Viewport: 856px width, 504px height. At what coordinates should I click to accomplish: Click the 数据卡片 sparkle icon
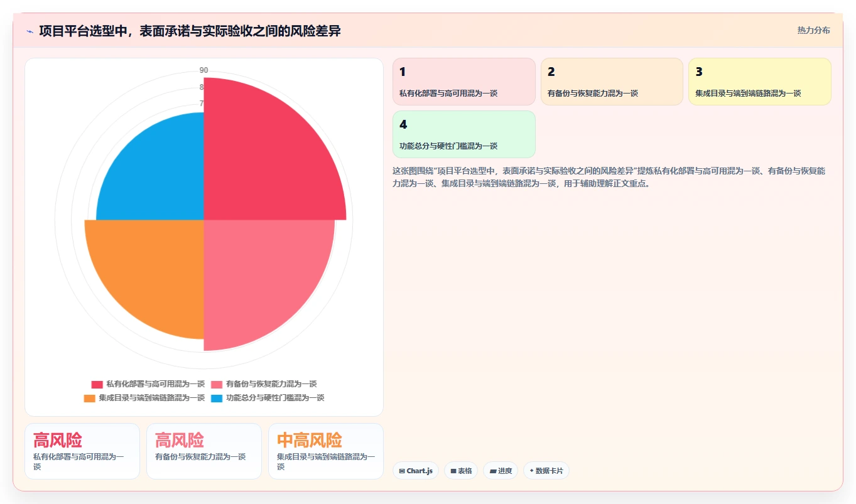[x=531, y=471]
